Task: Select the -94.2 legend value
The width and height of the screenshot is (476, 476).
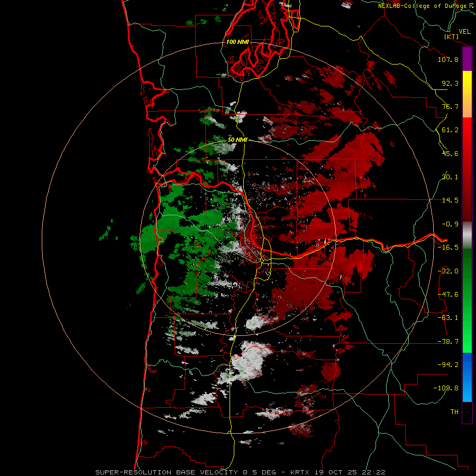Action: pos(448,365)
